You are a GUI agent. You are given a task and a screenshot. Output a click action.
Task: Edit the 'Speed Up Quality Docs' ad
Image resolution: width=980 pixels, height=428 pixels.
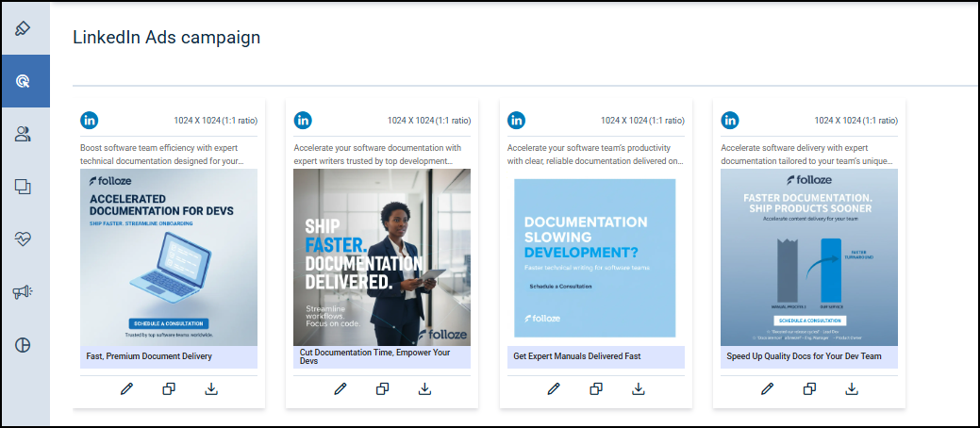coord(768,388)
